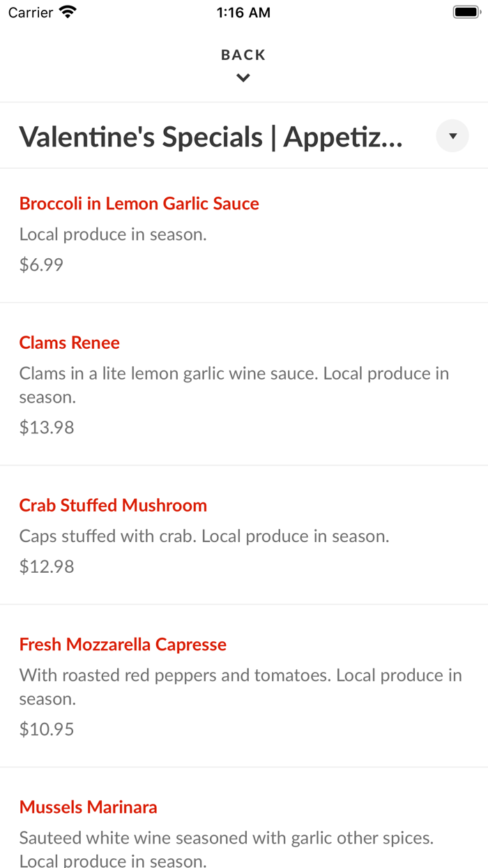Tap the $12.98 crab mushroom price
The height and width of the screenshot is (868, 488).
tap(47, 567)
